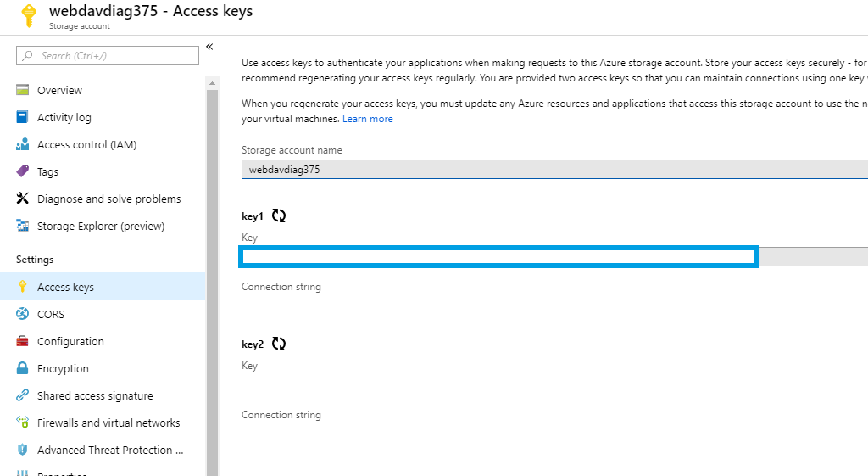Viewport: 868px width, 476px height.
Task: Click the purple Tags icon
Action: 23,171
